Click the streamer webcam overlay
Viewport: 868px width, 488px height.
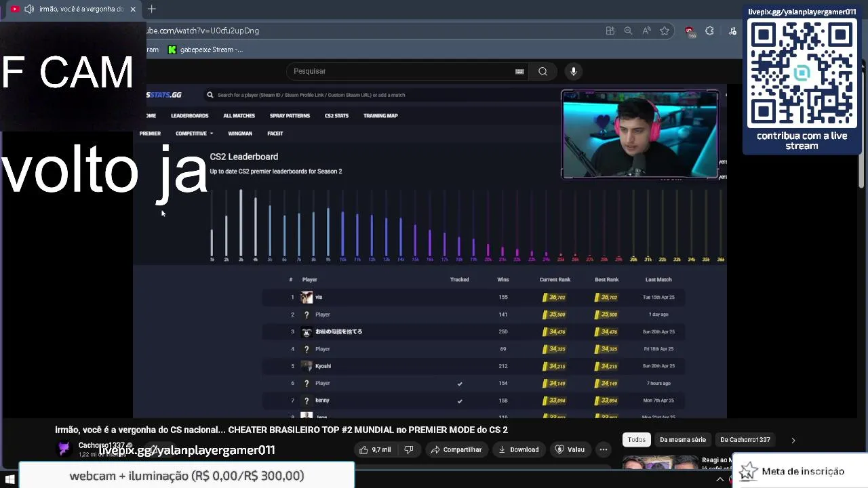[x=640, y=135]
